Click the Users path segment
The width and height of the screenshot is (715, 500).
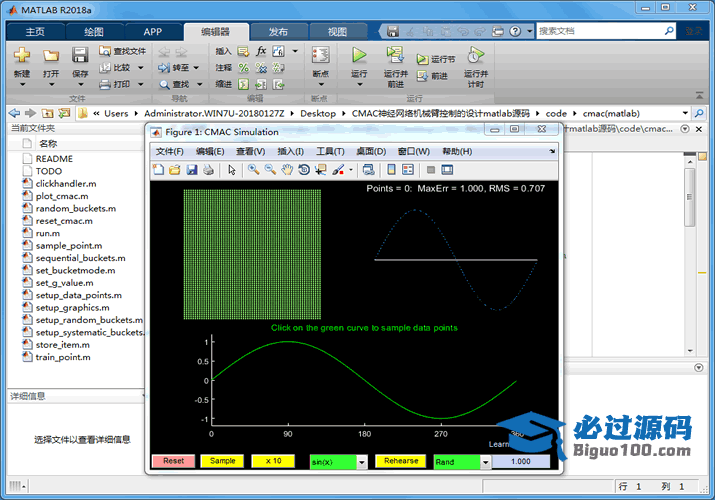point(116,113)
